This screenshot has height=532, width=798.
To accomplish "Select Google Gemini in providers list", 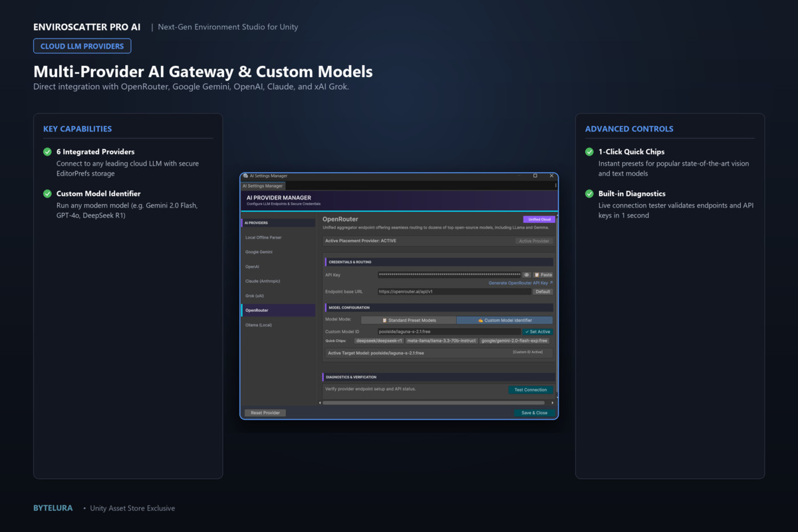I will [278, 252].
